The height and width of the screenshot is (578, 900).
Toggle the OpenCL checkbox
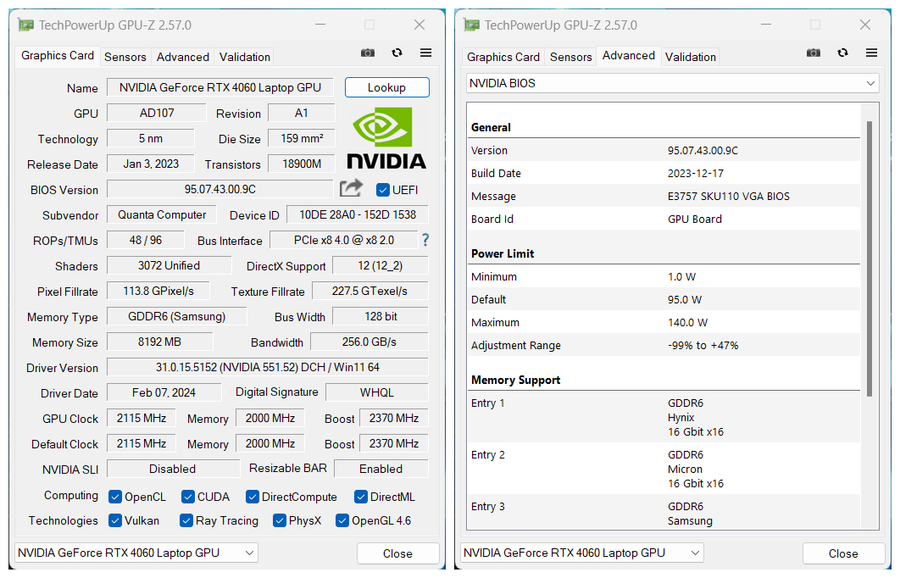tap(116, 496)
